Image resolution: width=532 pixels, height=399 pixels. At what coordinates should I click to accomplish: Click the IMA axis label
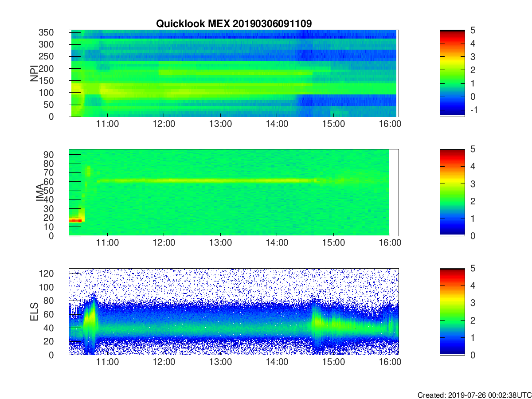tap(40, 192)
